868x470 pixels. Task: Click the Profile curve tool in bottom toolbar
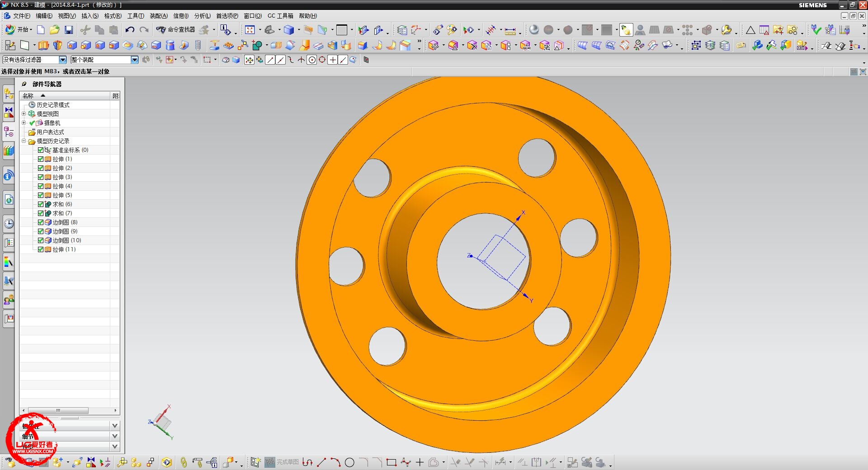point(307,462)
